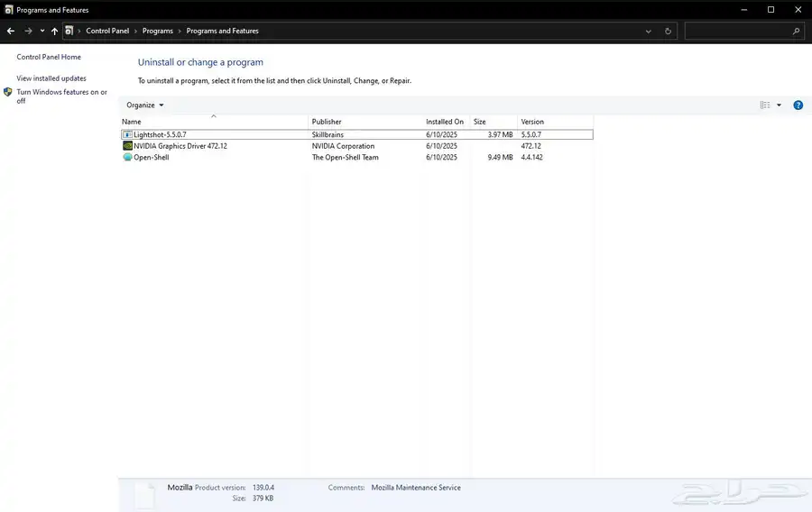
Task: Sort by the Publisher column header
Action: pos(365,122)
